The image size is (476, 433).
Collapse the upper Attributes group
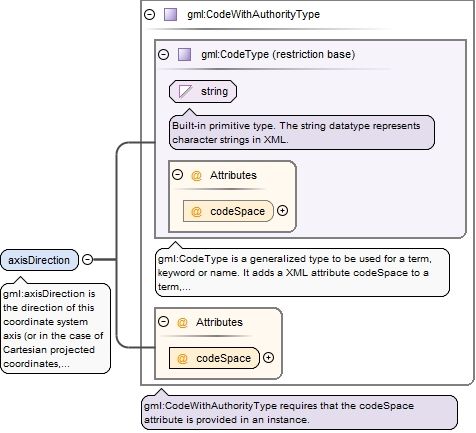coord(177,174)
